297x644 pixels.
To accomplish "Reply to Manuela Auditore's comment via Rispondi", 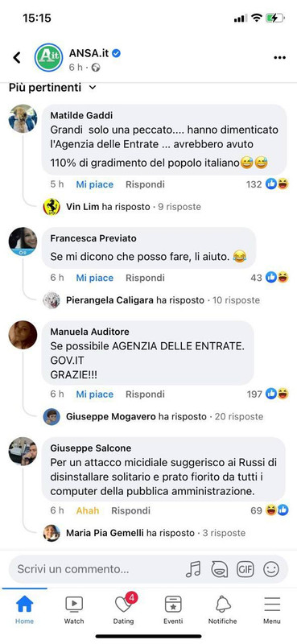I will [145, 394].
